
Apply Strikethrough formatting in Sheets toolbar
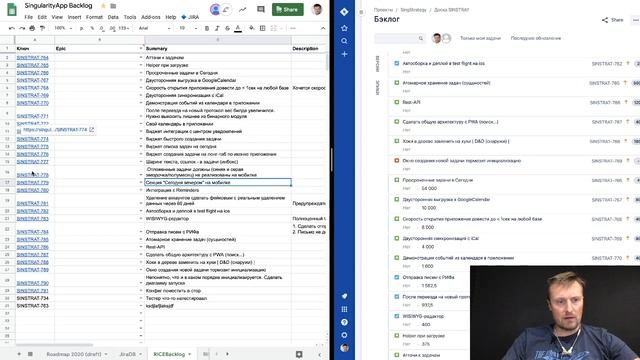coord(227,28)
